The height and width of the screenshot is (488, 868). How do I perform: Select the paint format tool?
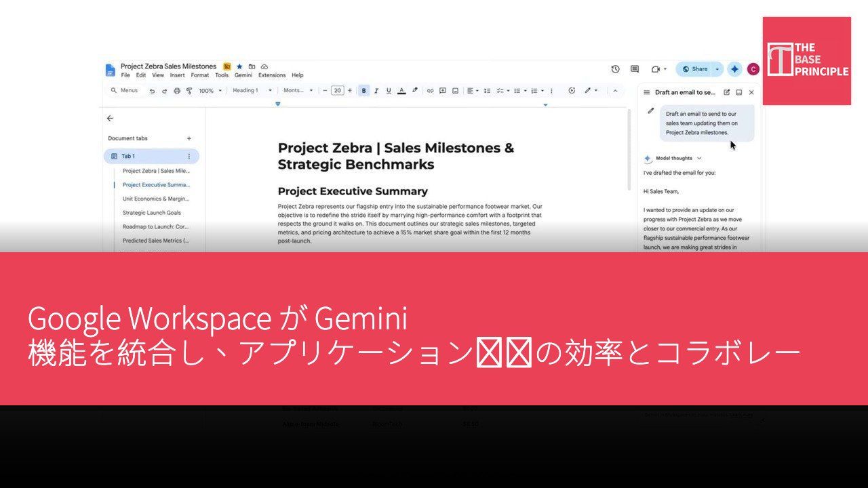[x=189, y=91]
